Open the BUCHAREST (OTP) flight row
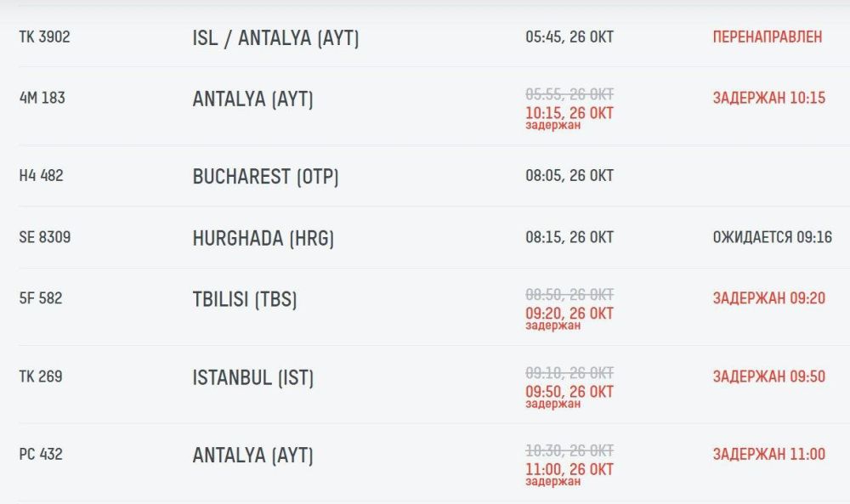 (x=265, y=177)
